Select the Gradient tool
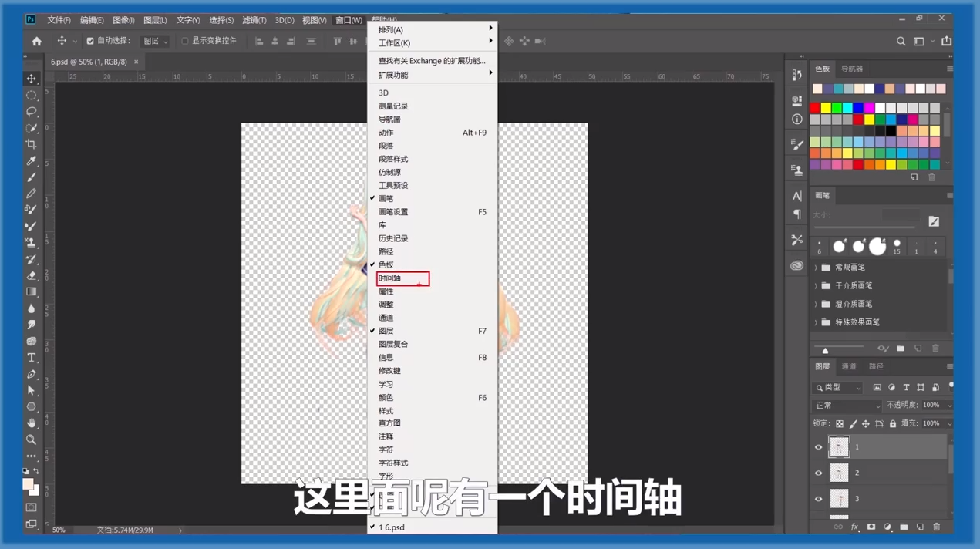 point(32,292)
